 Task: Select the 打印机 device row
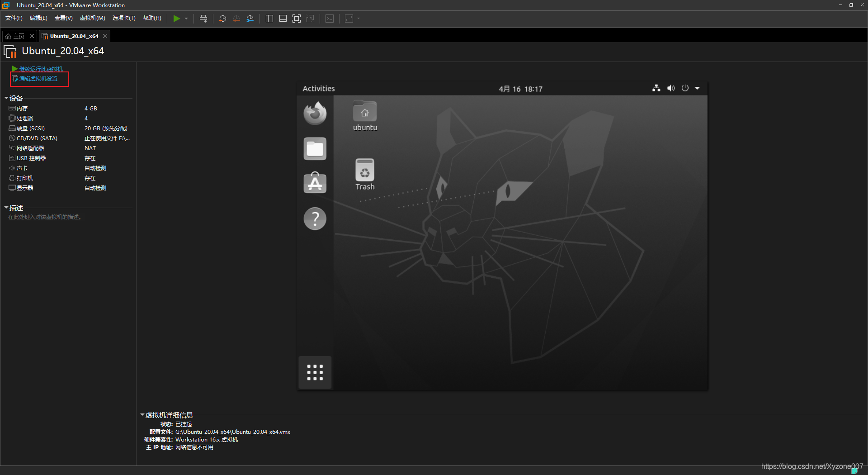pyautogui.click(x=70, y=178)
